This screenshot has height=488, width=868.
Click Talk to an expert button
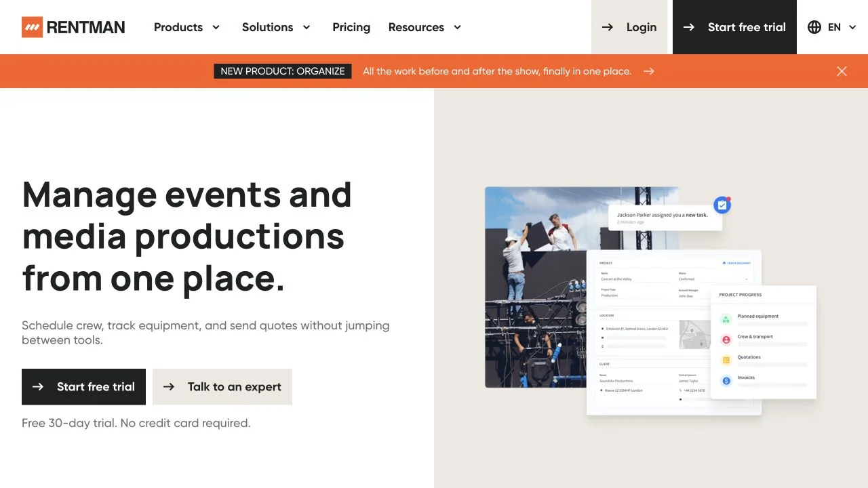(x=222, y=386)
